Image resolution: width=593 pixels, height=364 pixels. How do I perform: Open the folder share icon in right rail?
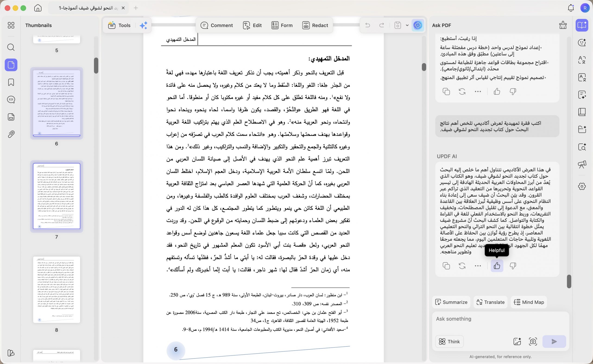(582, 129)
